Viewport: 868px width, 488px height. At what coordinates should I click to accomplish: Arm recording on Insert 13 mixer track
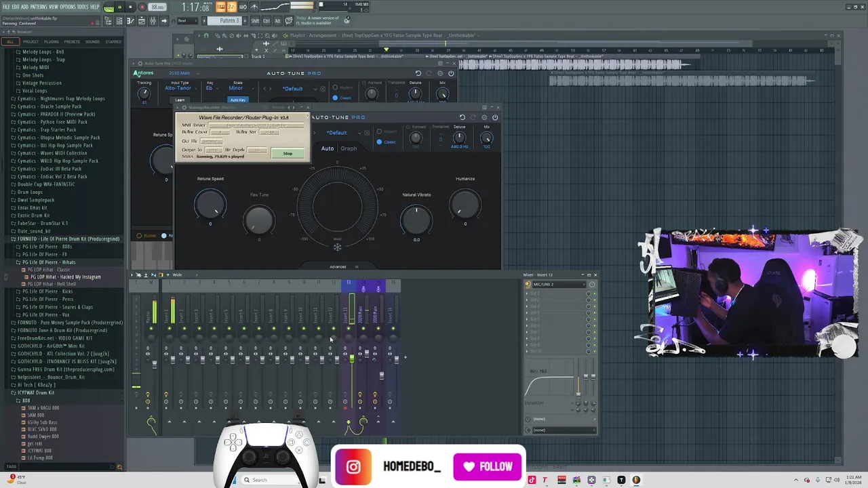tap(345, 407)
